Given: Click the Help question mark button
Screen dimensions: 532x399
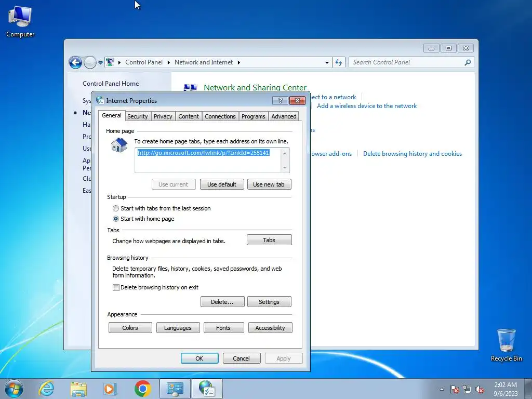Looking at the screenshot, I should coord(280,100).
